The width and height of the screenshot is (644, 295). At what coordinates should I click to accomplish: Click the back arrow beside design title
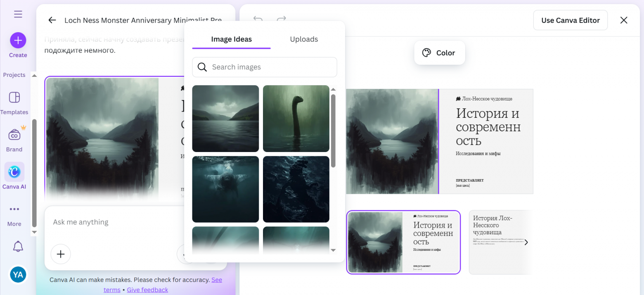pos(52,20)
